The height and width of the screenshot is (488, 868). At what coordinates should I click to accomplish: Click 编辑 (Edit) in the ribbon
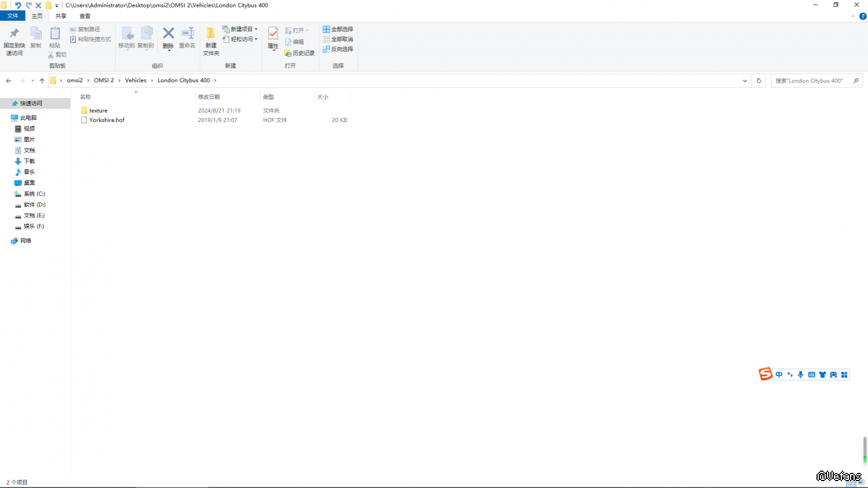point(295,42)
